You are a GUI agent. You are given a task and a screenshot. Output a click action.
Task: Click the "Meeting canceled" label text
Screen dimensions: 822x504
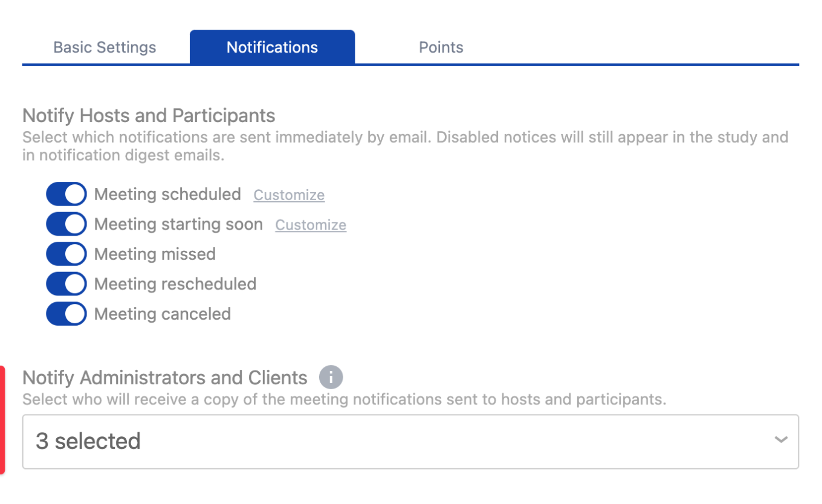[x=163, y=314]
